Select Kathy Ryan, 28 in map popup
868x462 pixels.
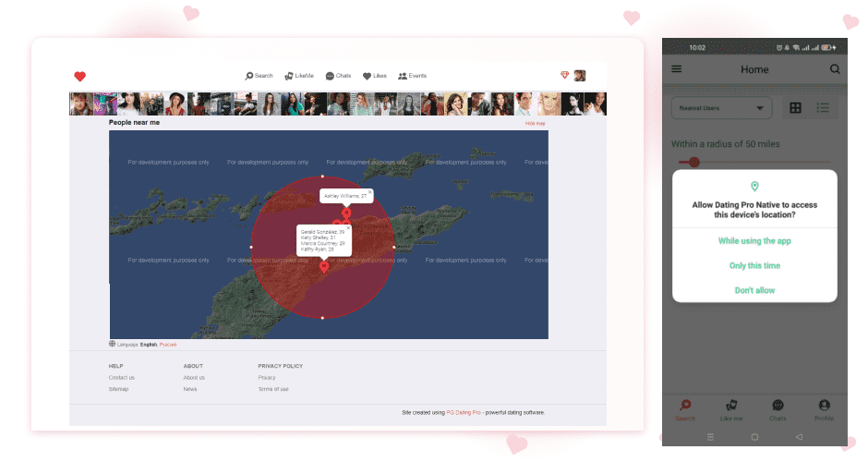[318, 249]
